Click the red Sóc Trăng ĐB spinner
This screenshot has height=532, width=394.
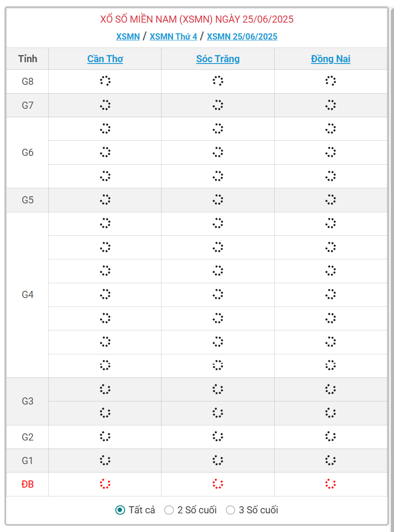pos(218,484)
